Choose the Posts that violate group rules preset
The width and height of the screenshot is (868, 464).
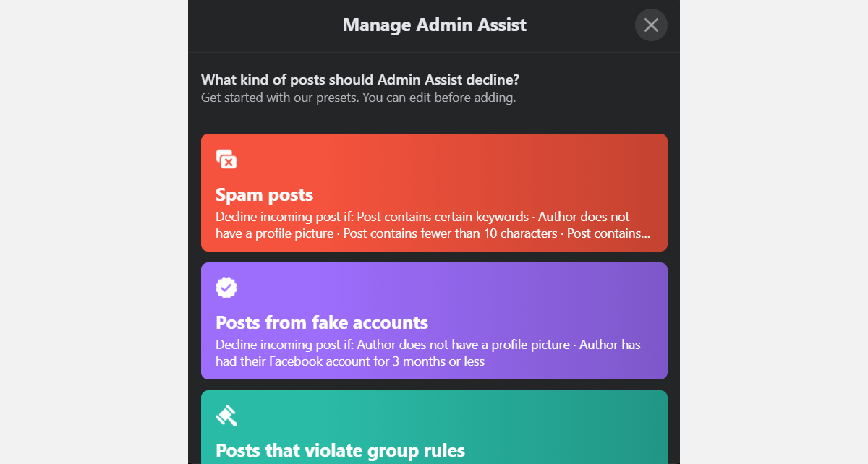point(434,426)
